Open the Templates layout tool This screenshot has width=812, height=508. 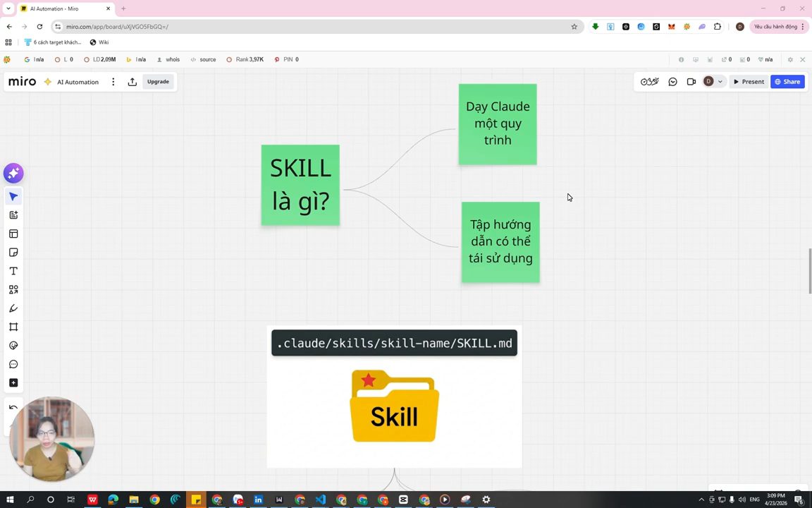coord(13,234)
